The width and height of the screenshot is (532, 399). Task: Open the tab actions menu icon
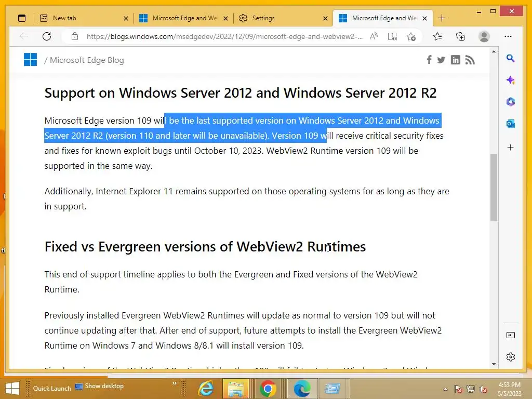(22, 18)
